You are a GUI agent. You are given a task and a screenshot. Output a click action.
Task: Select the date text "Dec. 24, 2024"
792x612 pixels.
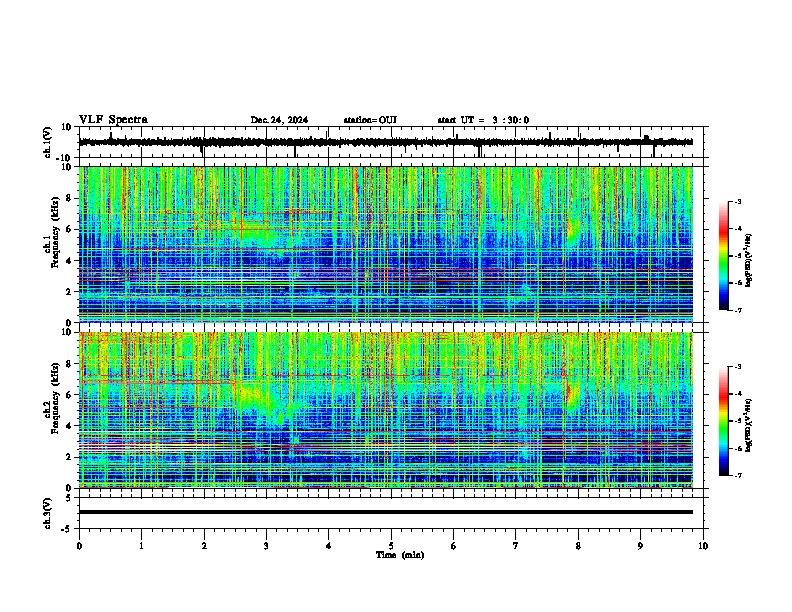coord(279,120)
